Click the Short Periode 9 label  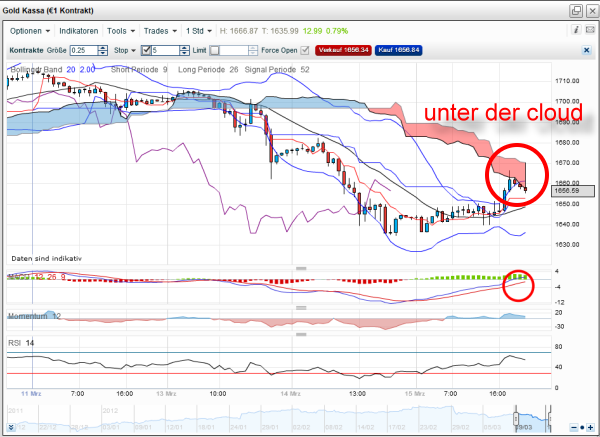[139, 70]
